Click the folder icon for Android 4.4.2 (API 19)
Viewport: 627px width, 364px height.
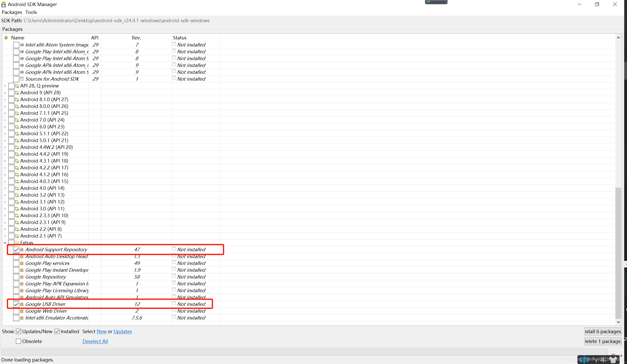(x=17, y=154)
